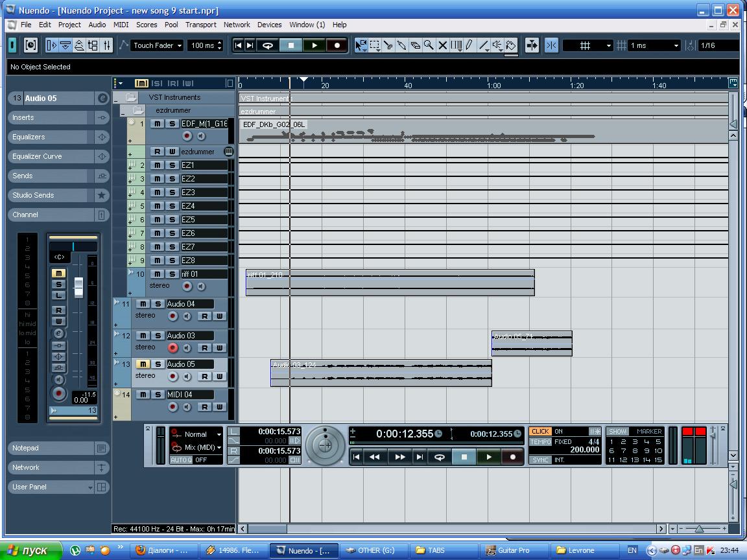This screenshot has width=747, height=560.
Task: Unmute the Audio 05 track
Action: pos(143,364)
